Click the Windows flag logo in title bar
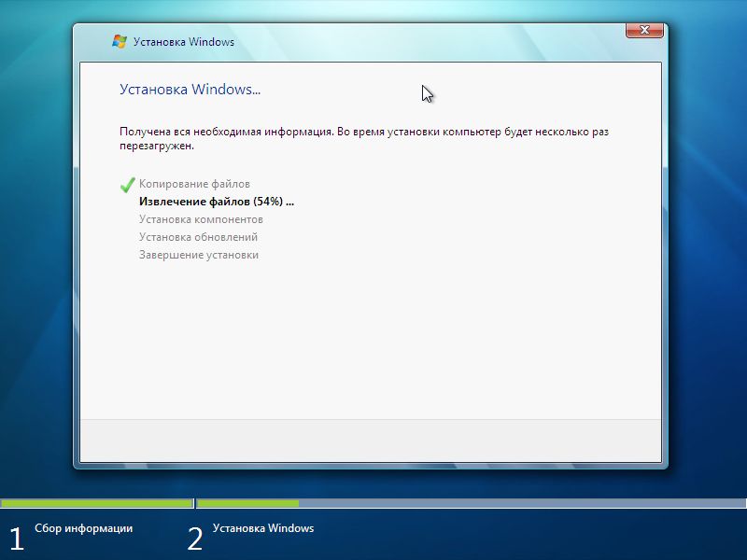This screenshot has height=560, width=747. pyautogui.click(x=120, y=41)
